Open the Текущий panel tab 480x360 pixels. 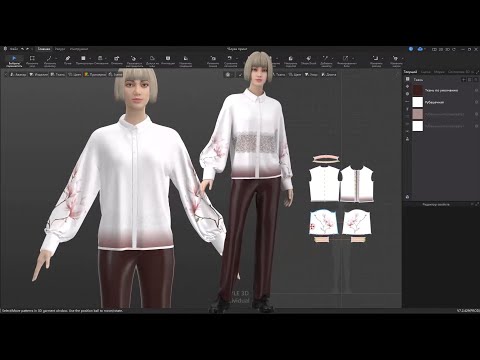point(410,72)
